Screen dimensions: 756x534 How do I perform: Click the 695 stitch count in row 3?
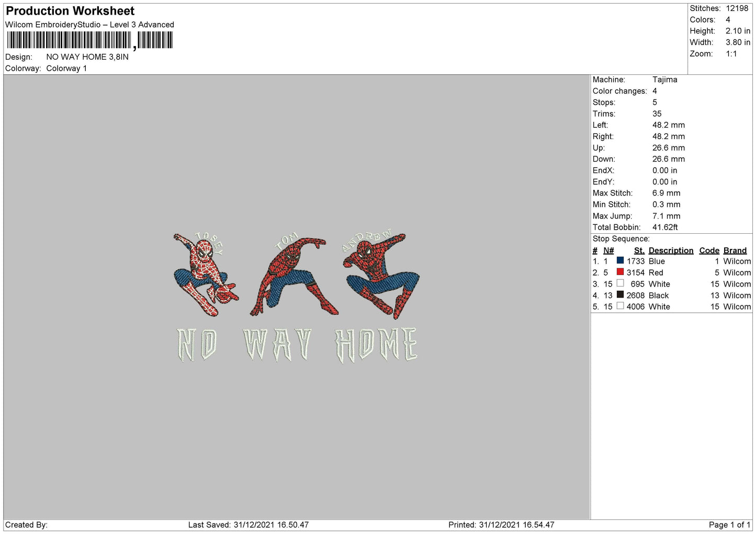[x=638, y=284]
